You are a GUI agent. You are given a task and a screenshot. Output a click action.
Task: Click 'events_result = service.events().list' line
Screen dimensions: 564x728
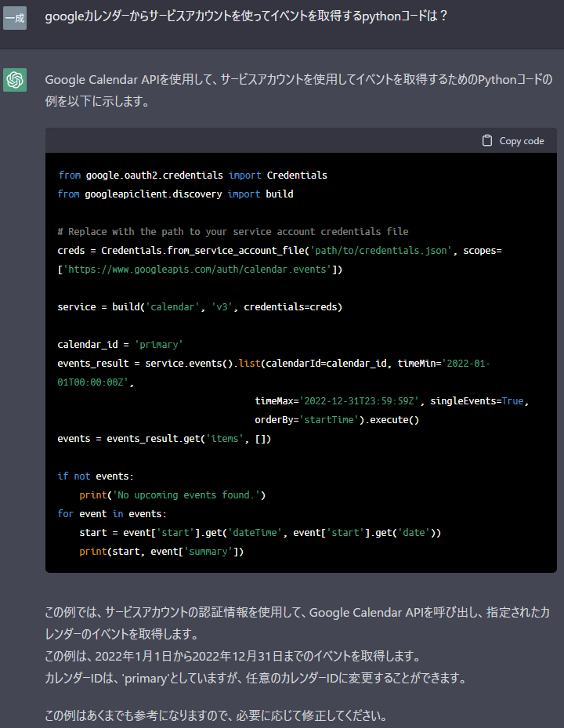click(274, 364)
